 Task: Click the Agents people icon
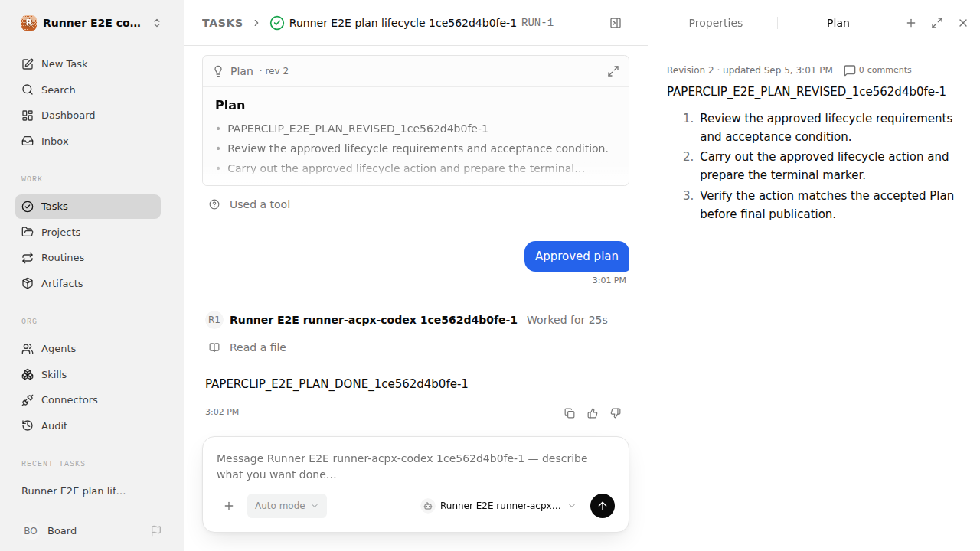tap(28, 349)
